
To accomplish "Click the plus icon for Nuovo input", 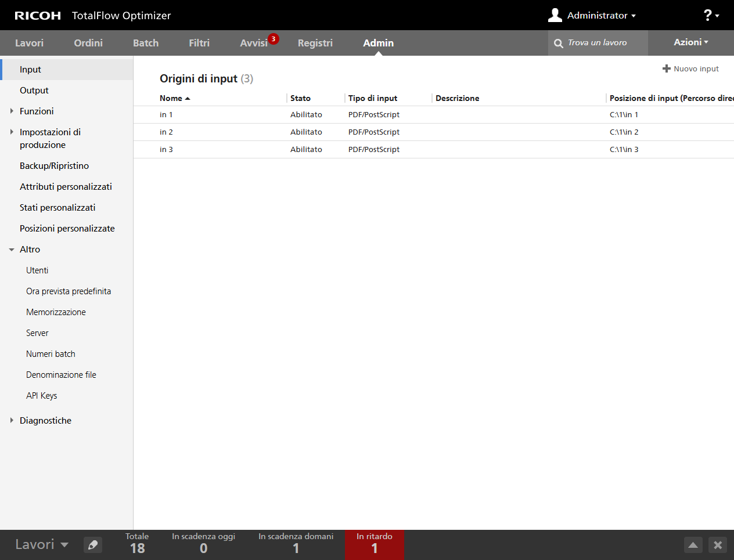I will pos(666,68).
